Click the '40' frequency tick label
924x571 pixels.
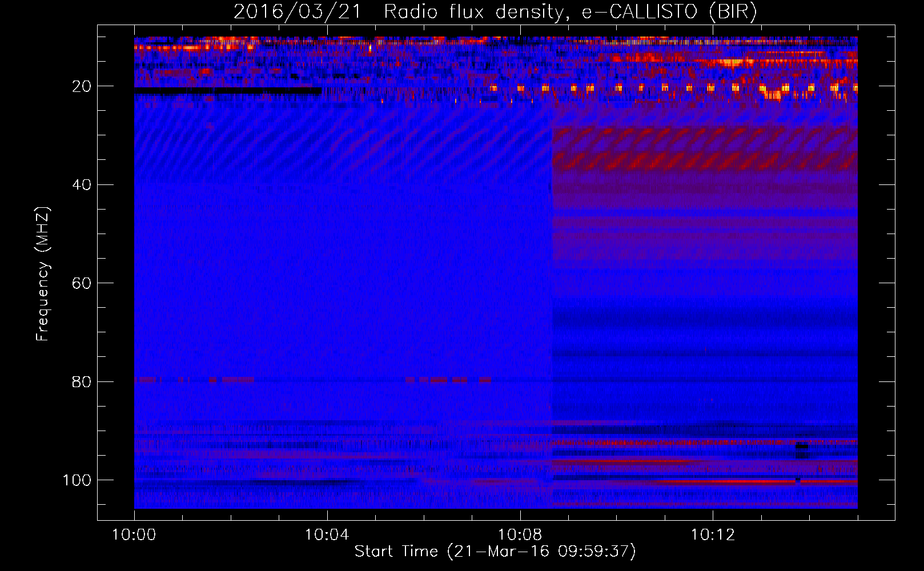(82, 185)
